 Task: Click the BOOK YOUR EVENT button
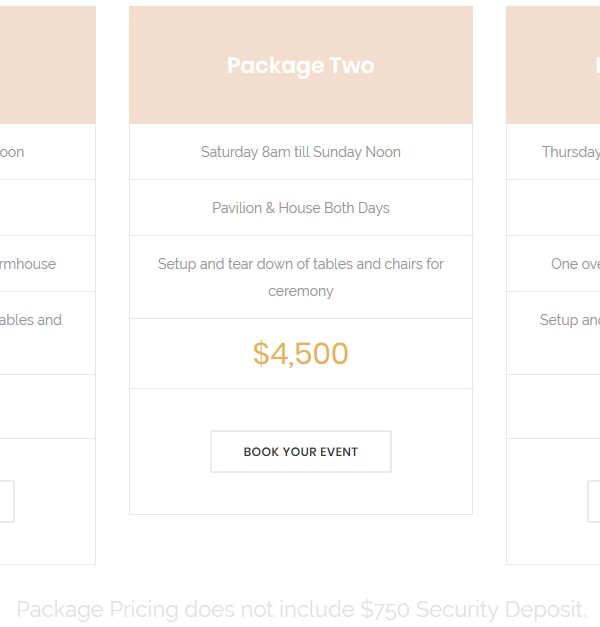click(301, 451)
